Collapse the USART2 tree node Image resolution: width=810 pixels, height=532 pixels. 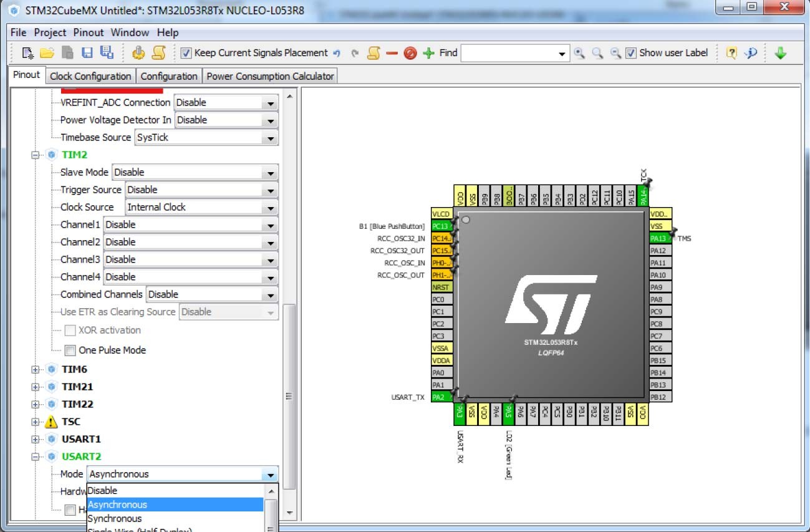[x=36, y=457]
